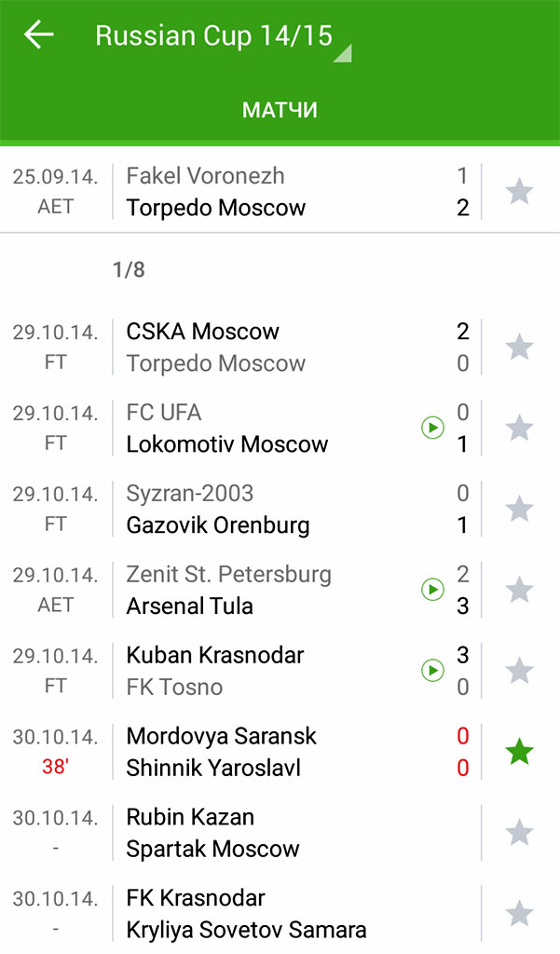Screen dimensions: 560x954
Task: Select the 1/8 round header
Action: coord(129,270)
